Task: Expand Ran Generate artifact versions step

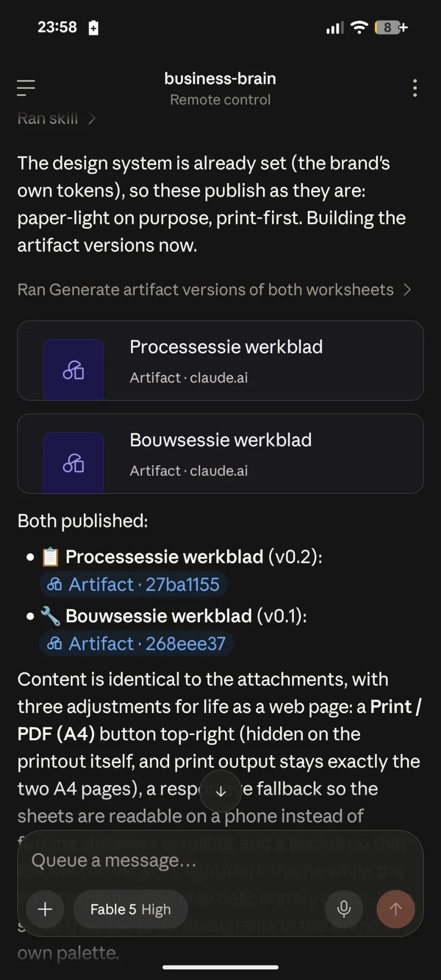Action: (214, 290)
